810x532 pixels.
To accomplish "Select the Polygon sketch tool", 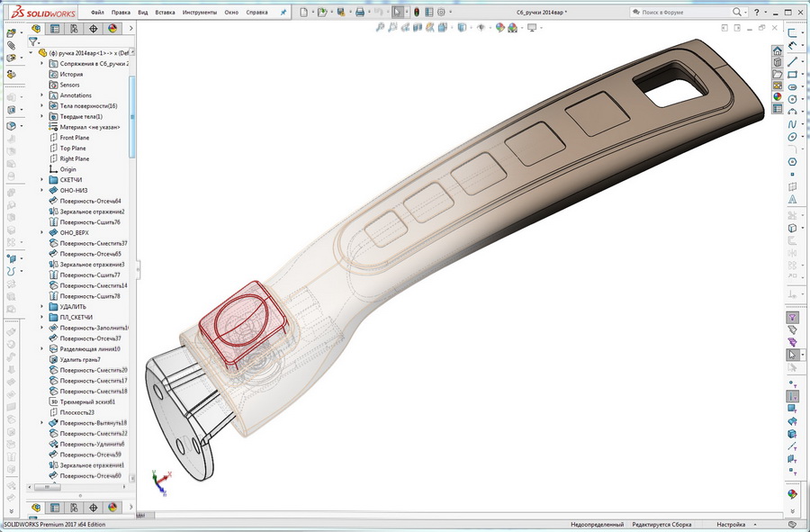I will pos(792,162).
